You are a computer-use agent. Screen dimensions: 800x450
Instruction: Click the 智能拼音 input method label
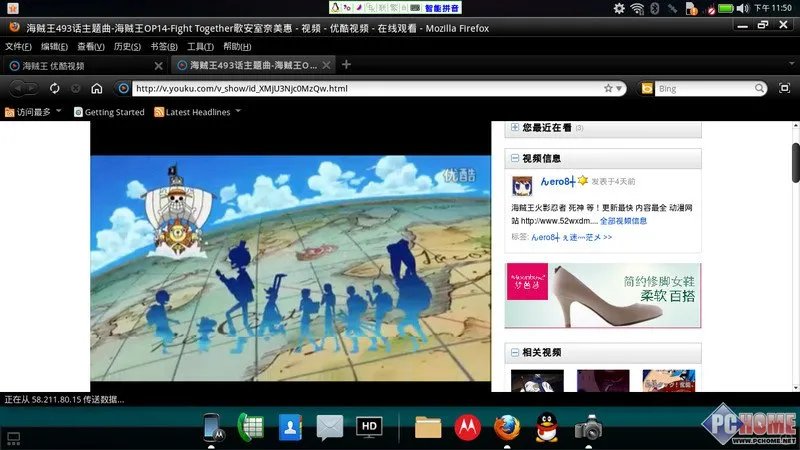tap(441, 8)
